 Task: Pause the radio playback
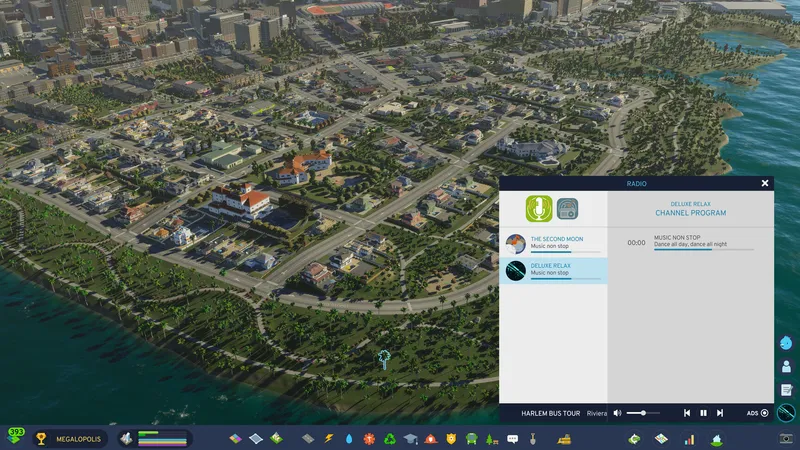click(703, 412)
